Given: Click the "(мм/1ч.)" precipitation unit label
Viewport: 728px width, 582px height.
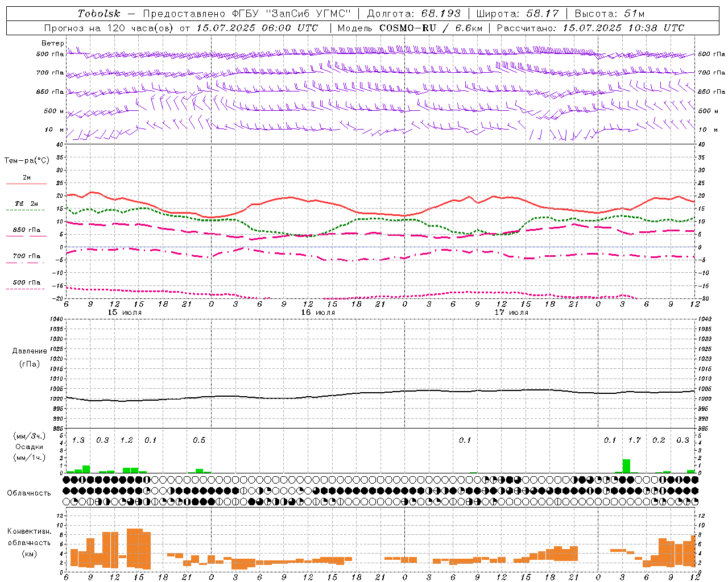Looking at the screenshot, I should [x=29, y=457].
